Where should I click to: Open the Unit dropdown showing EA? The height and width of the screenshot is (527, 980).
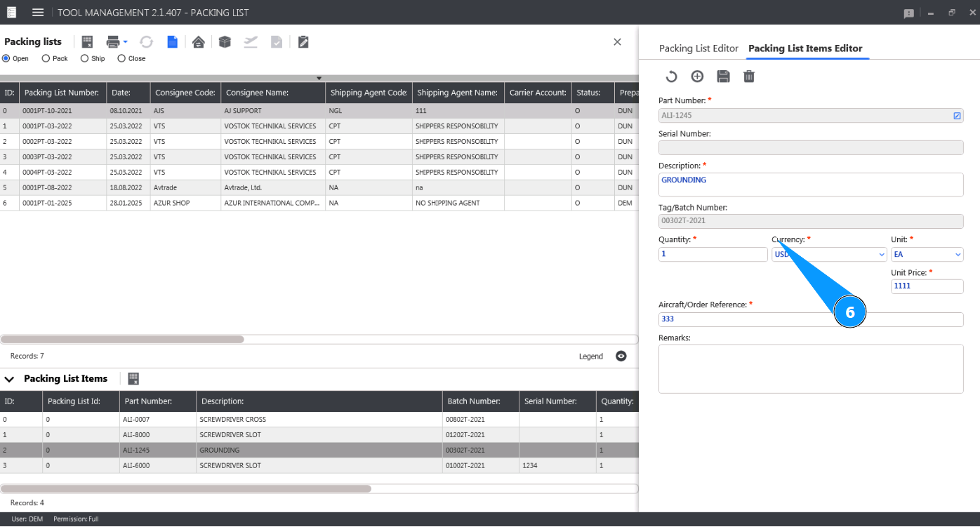[927, 255]
